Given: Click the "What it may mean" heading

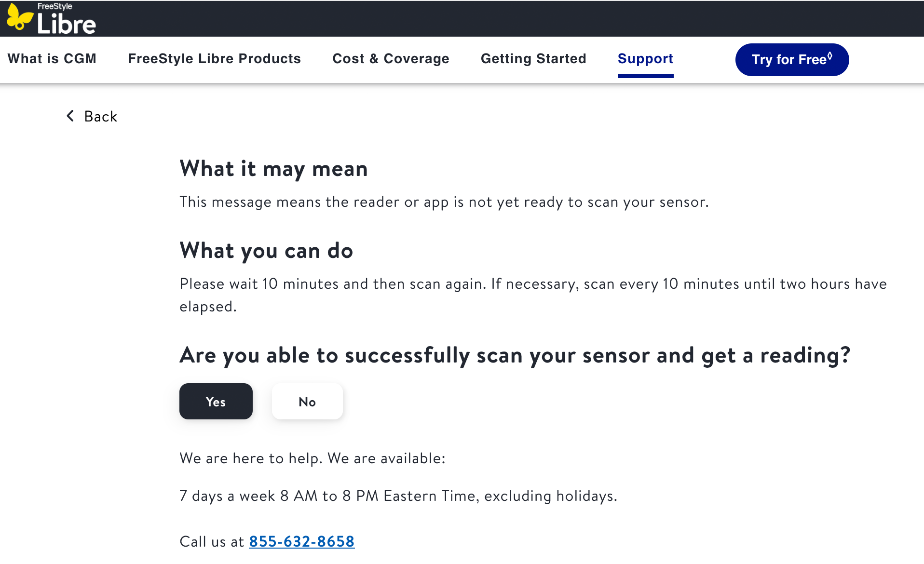Looking at the screenshot, I should click(273, 169).
